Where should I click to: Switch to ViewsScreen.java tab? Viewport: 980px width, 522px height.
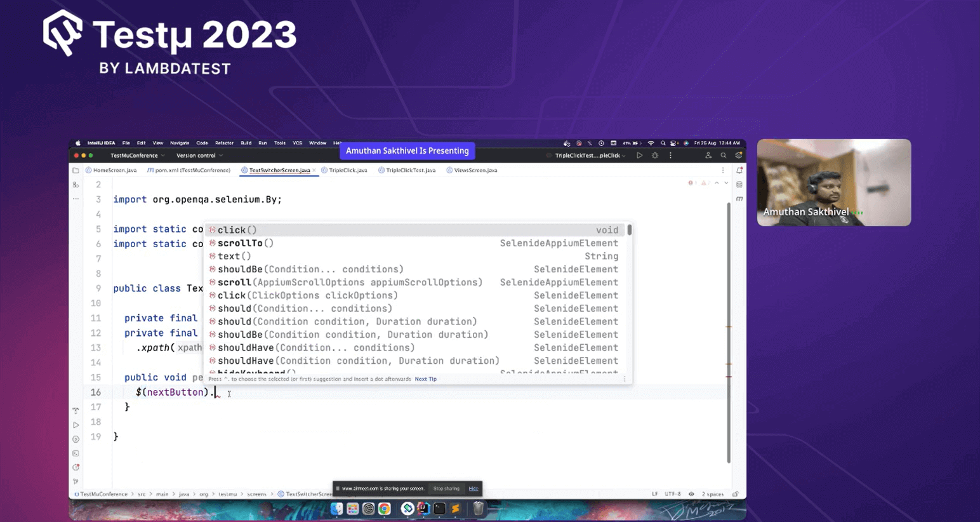click(472, 170)
